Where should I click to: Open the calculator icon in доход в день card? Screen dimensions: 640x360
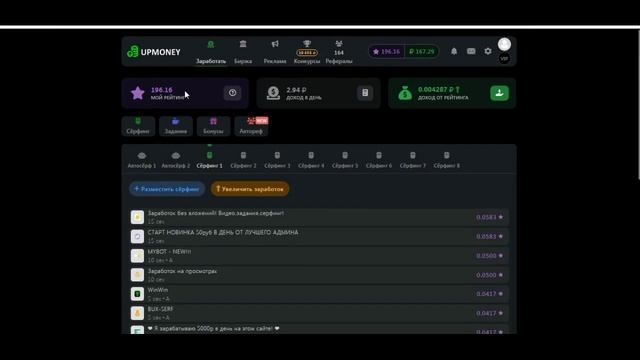365,93
